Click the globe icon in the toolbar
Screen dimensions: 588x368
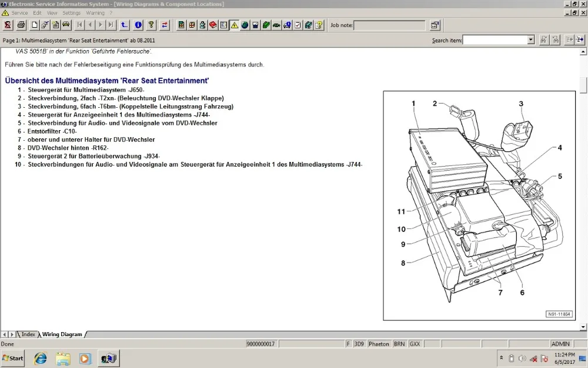tap(245, 25)
